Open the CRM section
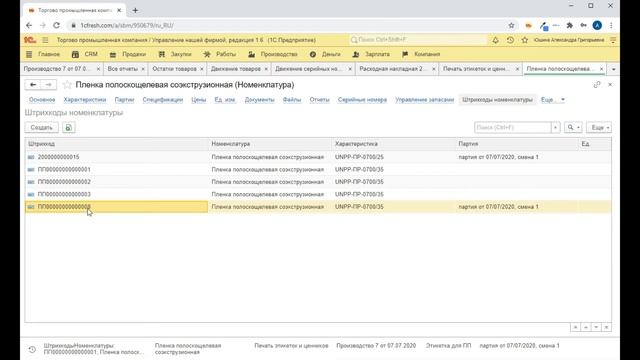Image resolution: width=640 pixels, height=360 pixels. (x=85, y=54)
